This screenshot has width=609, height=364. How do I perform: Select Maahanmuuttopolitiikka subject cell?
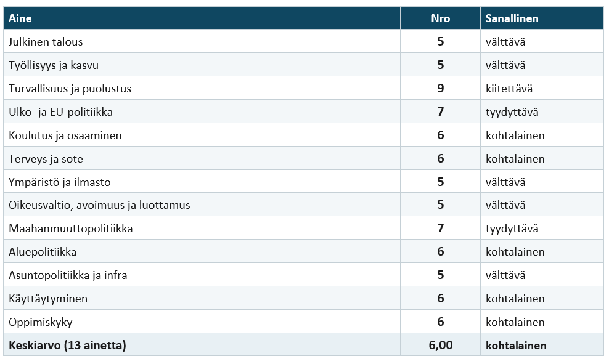(202, 228)
